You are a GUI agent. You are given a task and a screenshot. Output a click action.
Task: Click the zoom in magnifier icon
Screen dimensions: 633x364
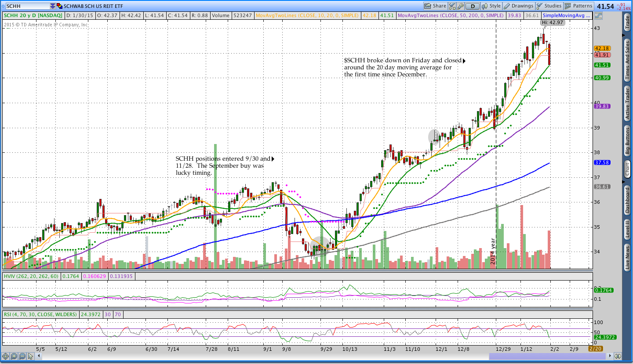tap(14, 356)
